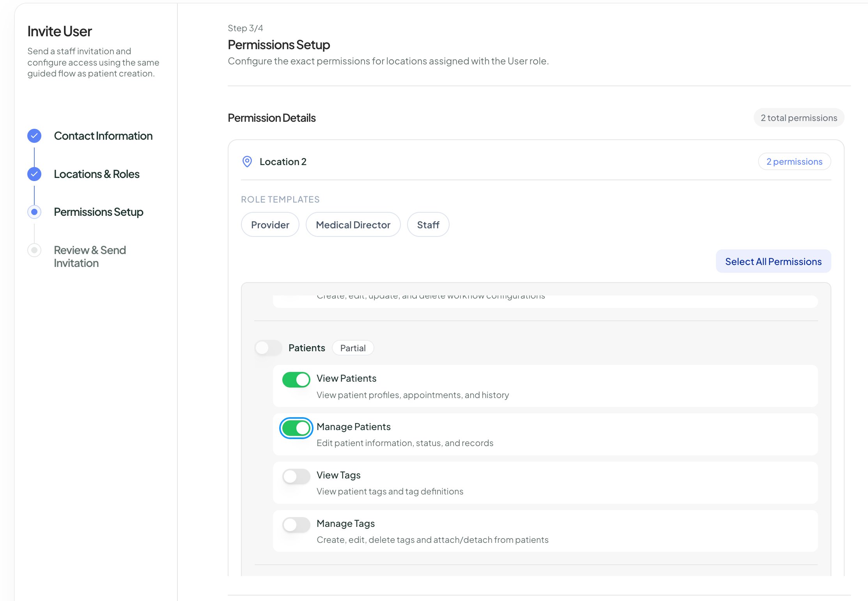
Task: Click the 'Edit patient information, status, and records' description
Action: [x=405, y=443]
